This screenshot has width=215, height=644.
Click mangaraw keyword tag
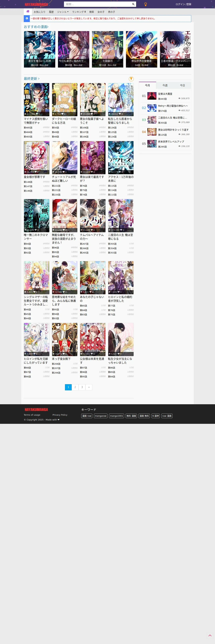pyautogui.click(x=101, y=416)
